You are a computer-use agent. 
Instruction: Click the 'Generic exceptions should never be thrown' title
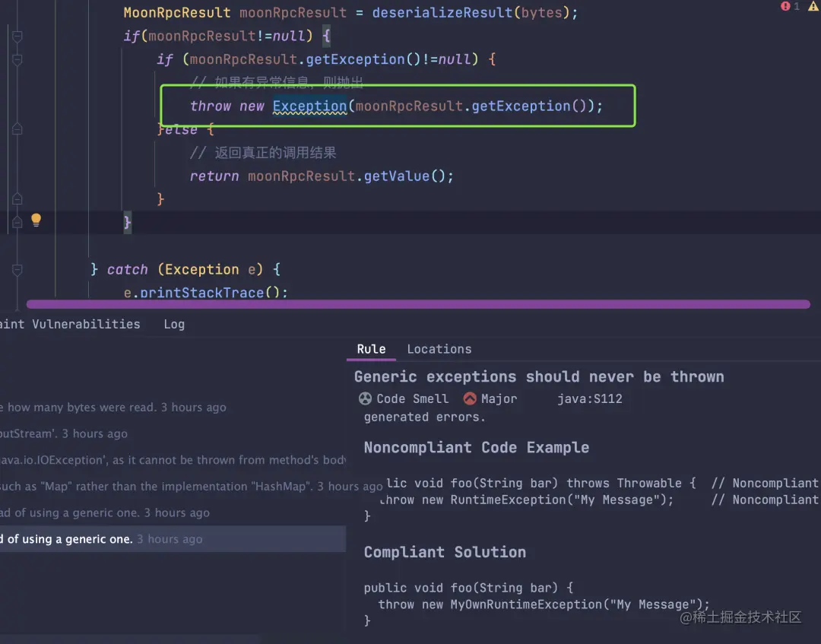539,377
